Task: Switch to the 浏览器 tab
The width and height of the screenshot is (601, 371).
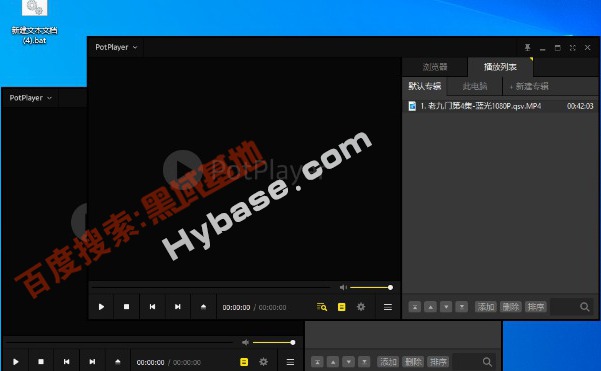Action: [x=435, y=67]
